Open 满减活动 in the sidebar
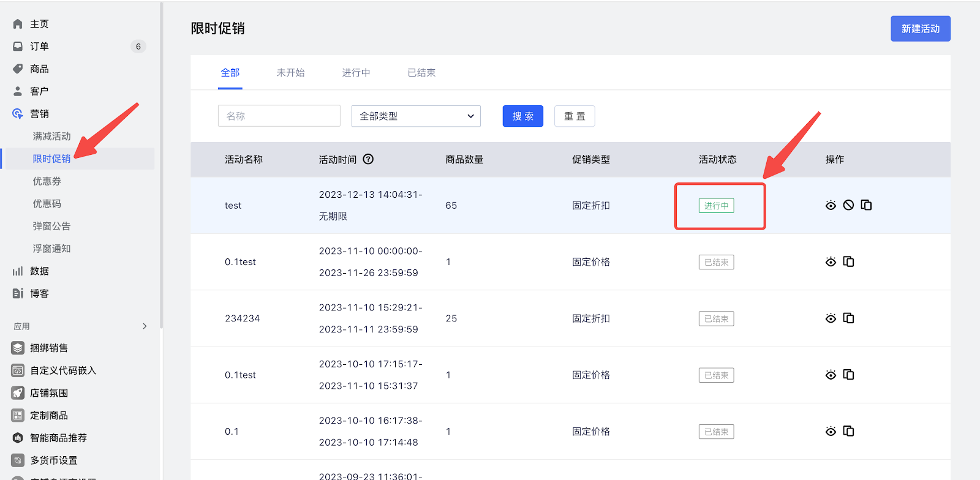The width and height of the screenshot is (980, 480). (x=51, y=137)
